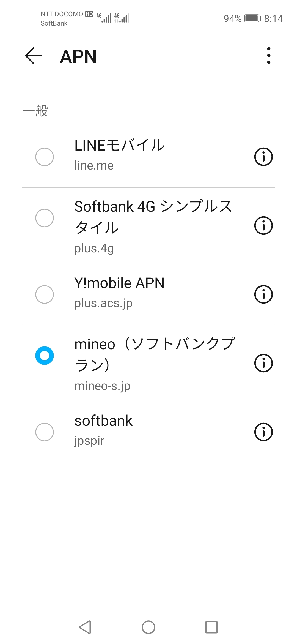Image resolution: width=297 pixels, height=644 pixels.
Task: Open the three-dot overflow menu
Action: (x=269, y=56)
